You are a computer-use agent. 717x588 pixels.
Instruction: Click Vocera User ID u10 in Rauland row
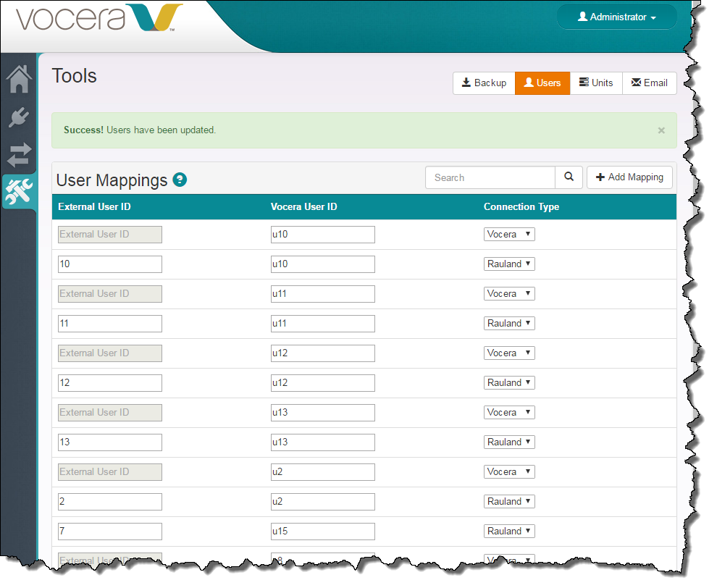click(323, 264)
